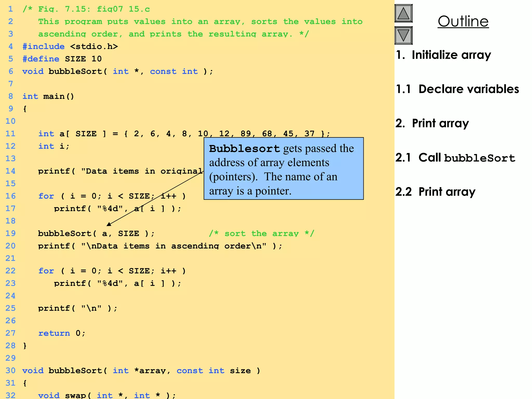Click the array initialization on line 11
The image size is (532, 399).
click(184, 134)
